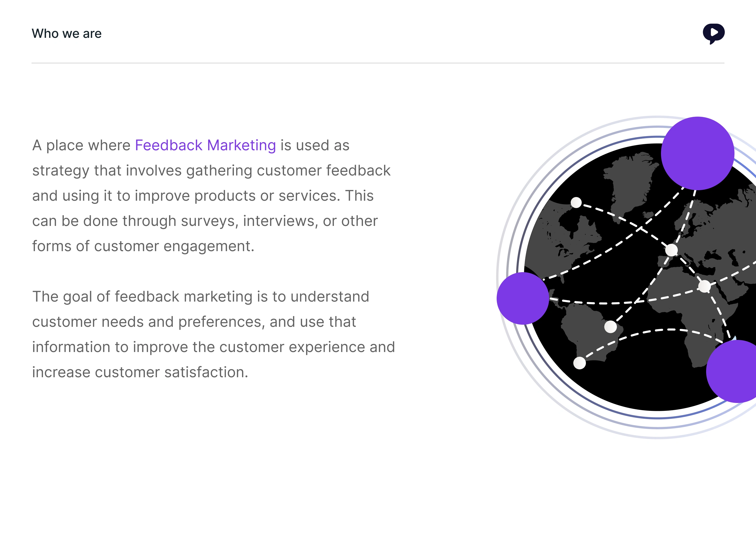This screenshot has width=756, height=538.
Task: Select the white dot at South America's southern tip
Action: coord(579,363)
